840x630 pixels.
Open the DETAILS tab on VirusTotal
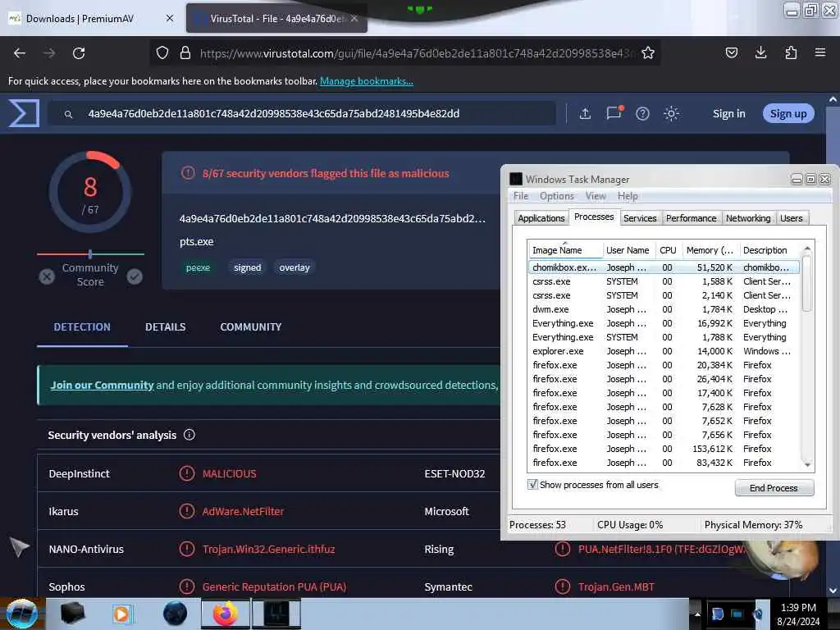165,326
